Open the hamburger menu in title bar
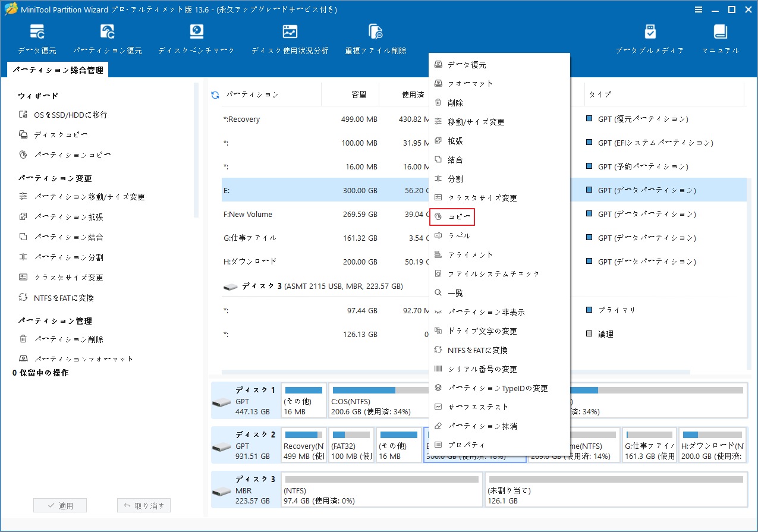 click(x=697, y=10)
